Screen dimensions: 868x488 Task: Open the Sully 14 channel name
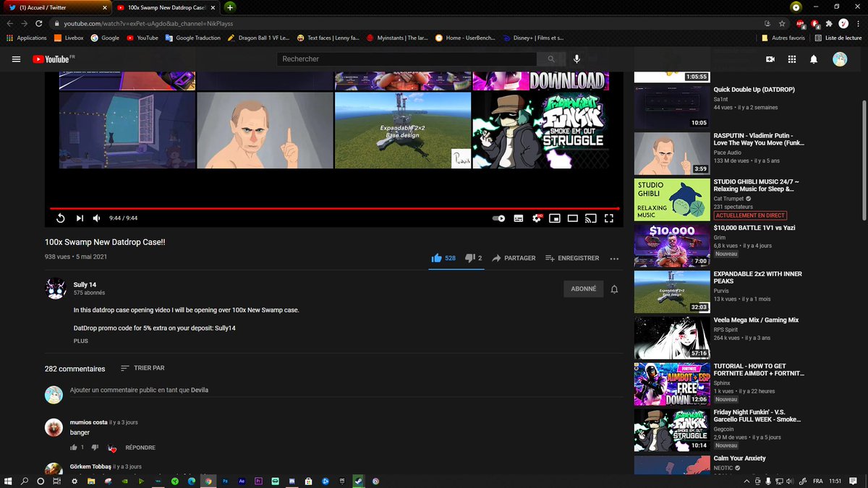click(x=85, y=285)
